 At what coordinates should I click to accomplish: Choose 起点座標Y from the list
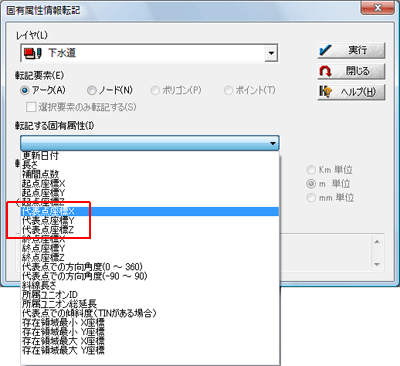point(150,193)
